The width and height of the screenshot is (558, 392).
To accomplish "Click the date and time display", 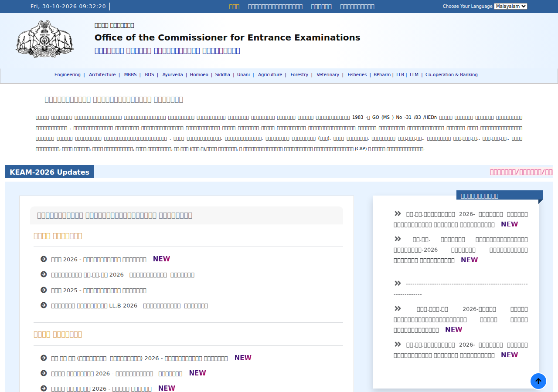I will click(x=68, y=7).
